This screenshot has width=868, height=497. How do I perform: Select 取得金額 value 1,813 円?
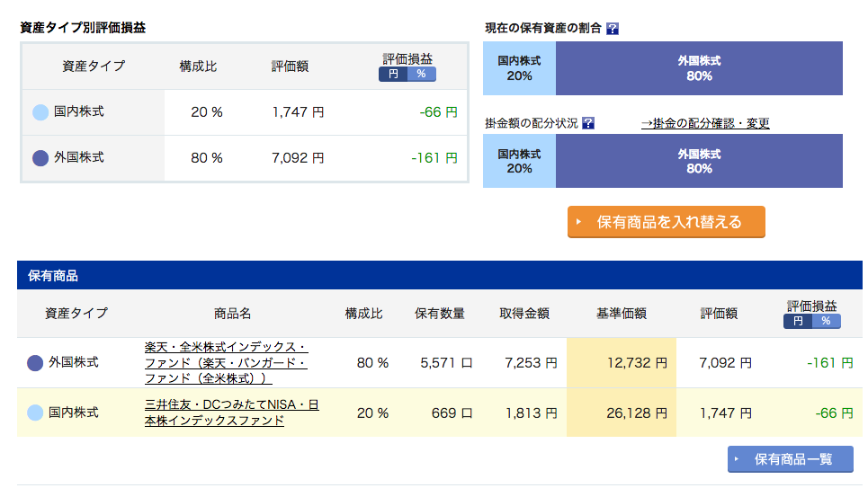(x=531, y=413)
